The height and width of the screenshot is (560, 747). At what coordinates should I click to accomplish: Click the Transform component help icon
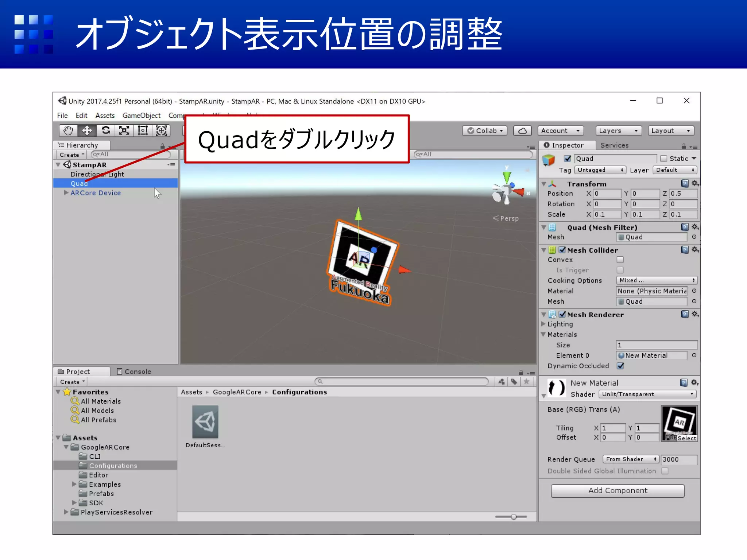click(684, 183)
